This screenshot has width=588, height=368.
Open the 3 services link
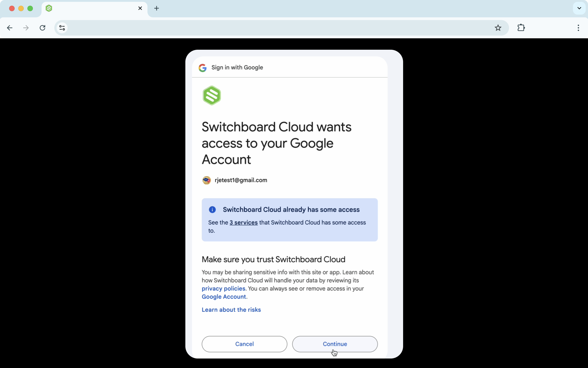pos(244,223)
